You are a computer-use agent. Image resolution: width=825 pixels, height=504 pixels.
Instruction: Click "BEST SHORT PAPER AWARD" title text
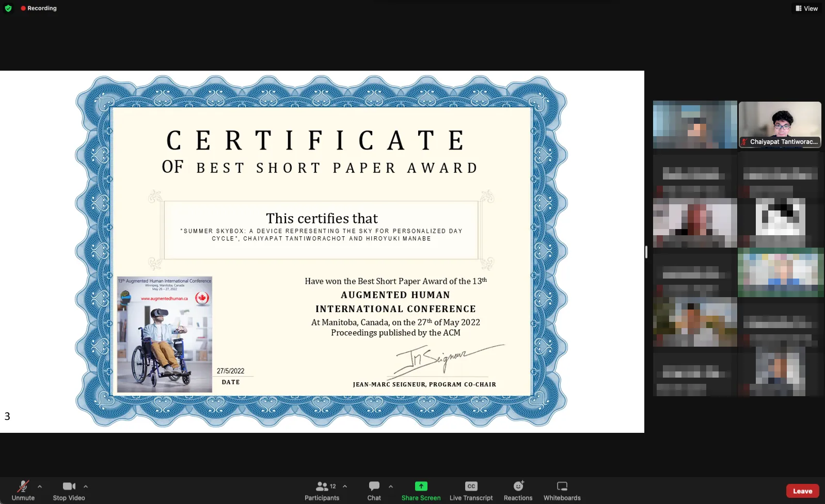coord(337,168)
